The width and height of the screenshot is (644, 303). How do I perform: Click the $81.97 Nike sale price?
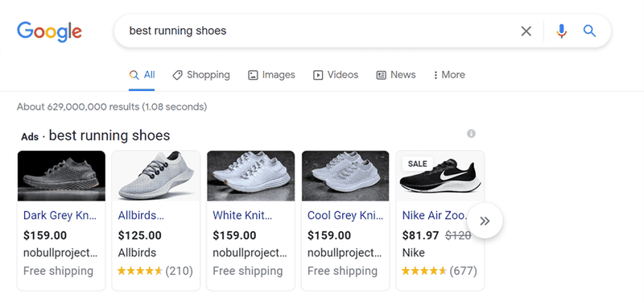coord(420,235)
